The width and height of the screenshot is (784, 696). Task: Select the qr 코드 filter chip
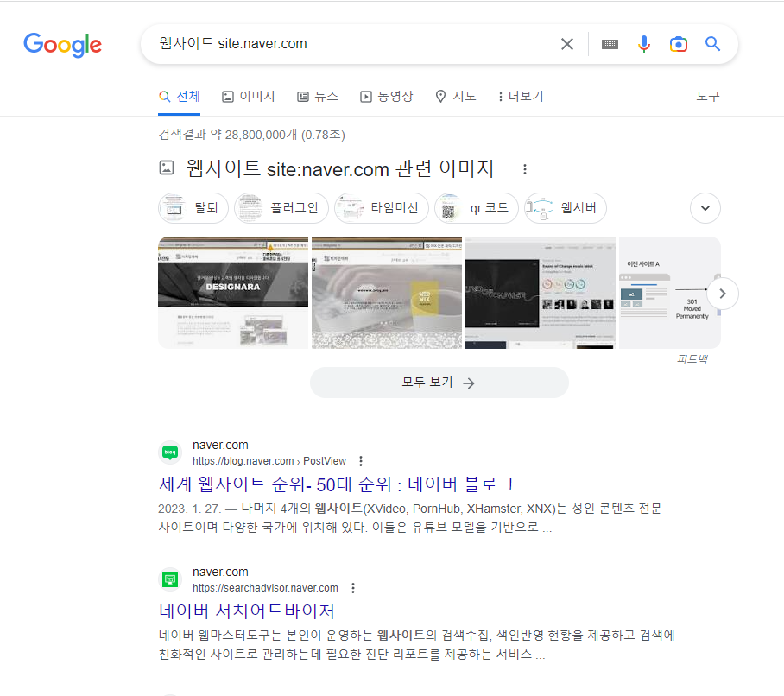pyautogui.click(x=477, y=208)
